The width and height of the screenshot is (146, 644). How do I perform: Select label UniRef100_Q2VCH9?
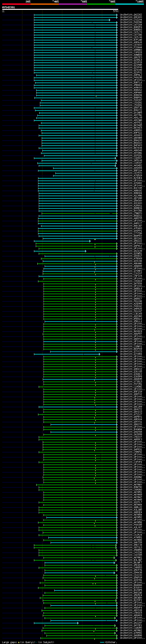[x=131, y=70]
